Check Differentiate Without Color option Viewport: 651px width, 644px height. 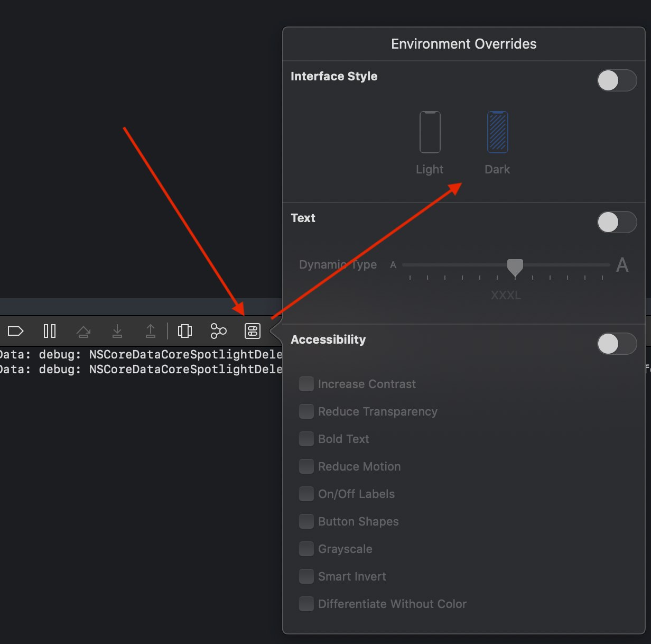pyautogui.click(x=306, y=604)
